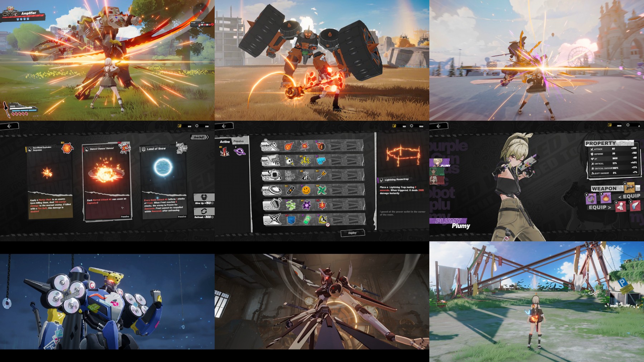Click the Give Up +150 box icon

pyautogui.click(x=204, y=197)
